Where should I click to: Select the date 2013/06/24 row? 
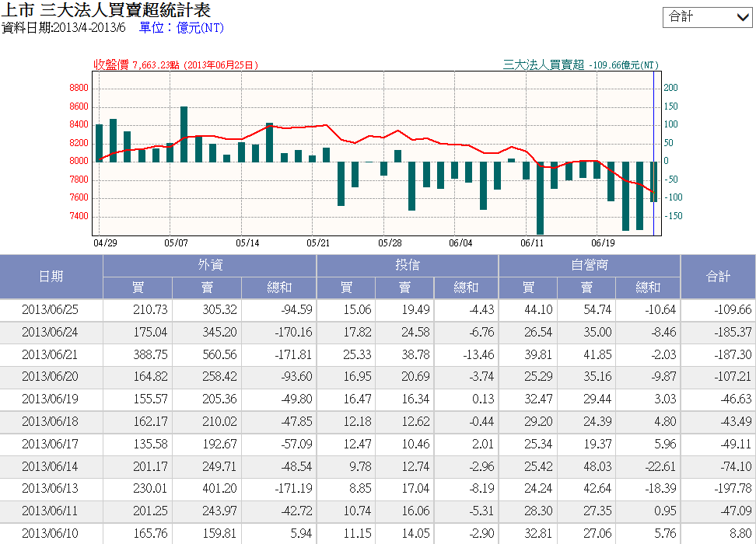(378, 333)
